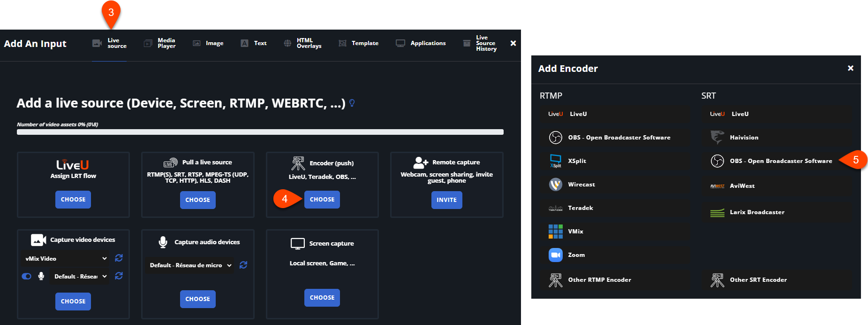The width and height of the screenshot is (868, 325).
Task: Select Other SRT Encoder
Action: click(777, 280)
